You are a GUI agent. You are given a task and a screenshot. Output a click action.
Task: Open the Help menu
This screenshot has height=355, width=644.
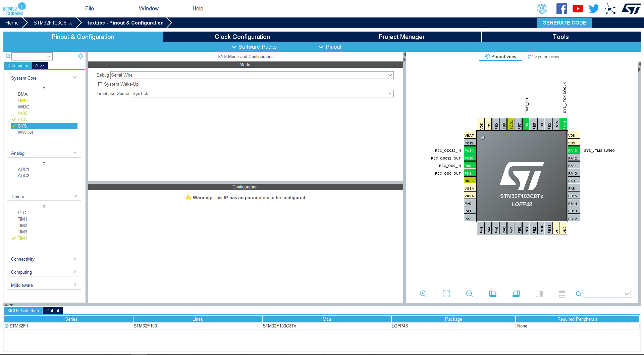coord(198,9)
